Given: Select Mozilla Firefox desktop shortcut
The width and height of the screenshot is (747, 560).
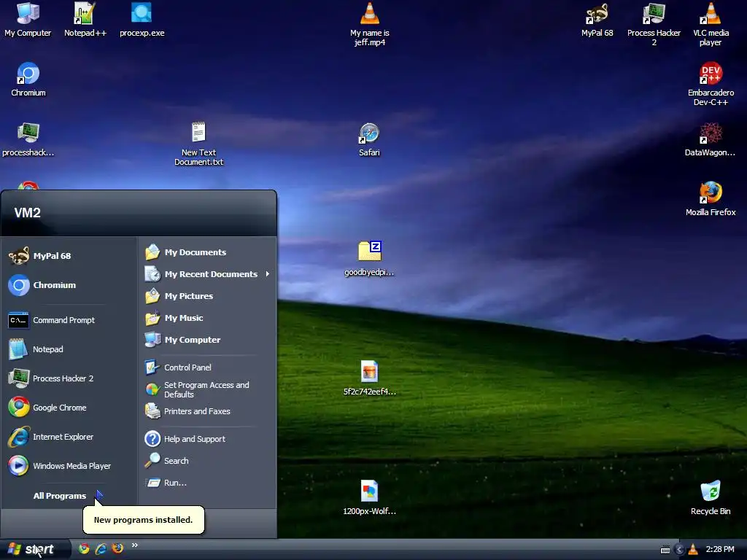Looking at the screenshot, I should (x=711, y=198).
